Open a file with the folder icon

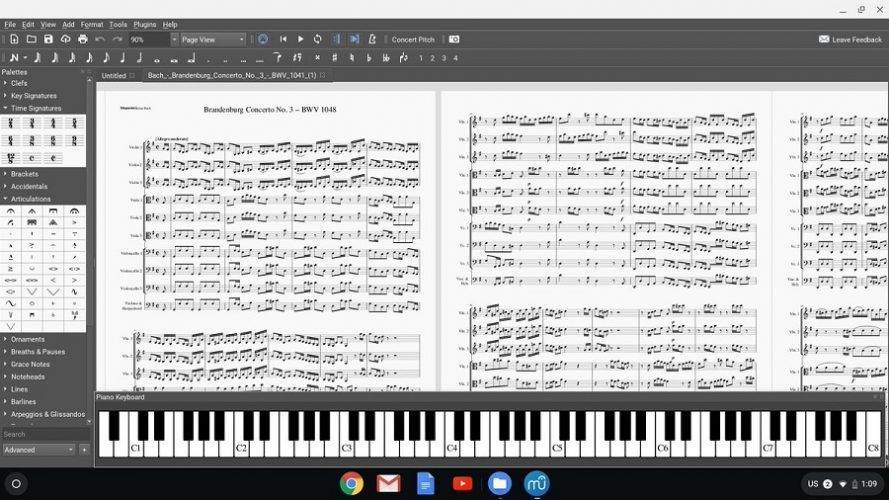coord(31,39)
